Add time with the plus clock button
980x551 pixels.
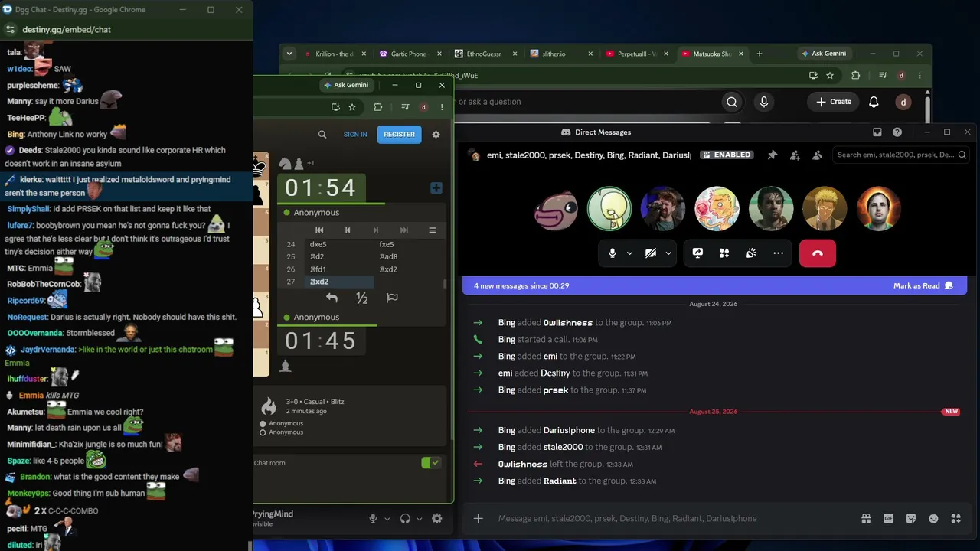436,188
